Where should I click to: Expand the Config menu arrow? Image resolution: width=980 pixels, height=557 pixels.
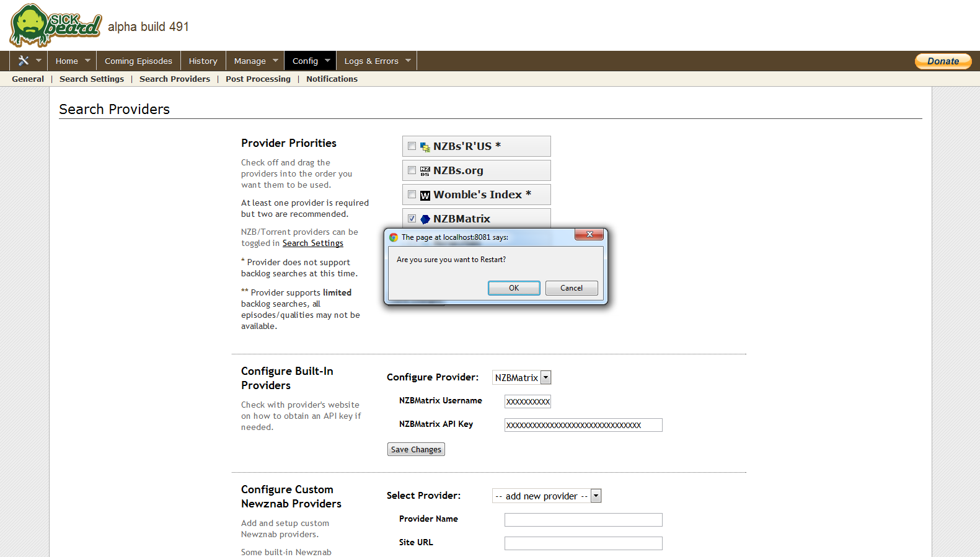(327, 61)
